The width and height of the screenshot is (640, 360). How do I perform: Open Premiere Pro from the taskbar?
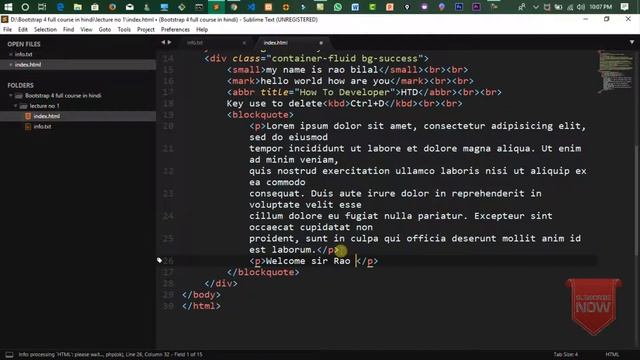click(476, 7)
